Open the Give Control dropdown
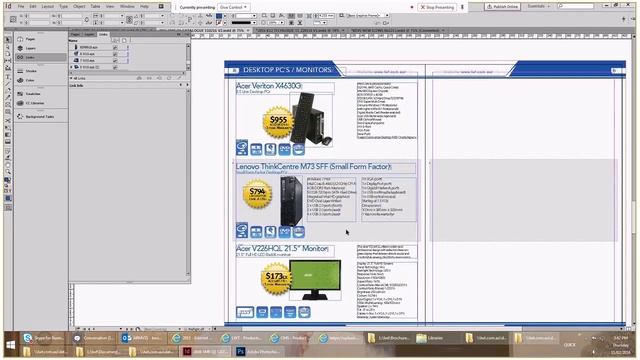This screenshot has height=360, width=640. tap(233, 7)
